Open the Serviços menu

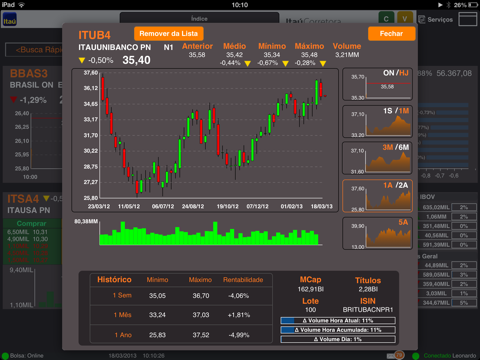pos(436,20)
